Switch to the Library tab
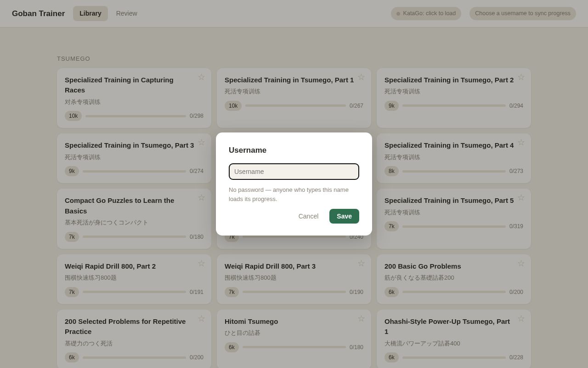The width and height of the screenshot is (588, 368). 90,13
